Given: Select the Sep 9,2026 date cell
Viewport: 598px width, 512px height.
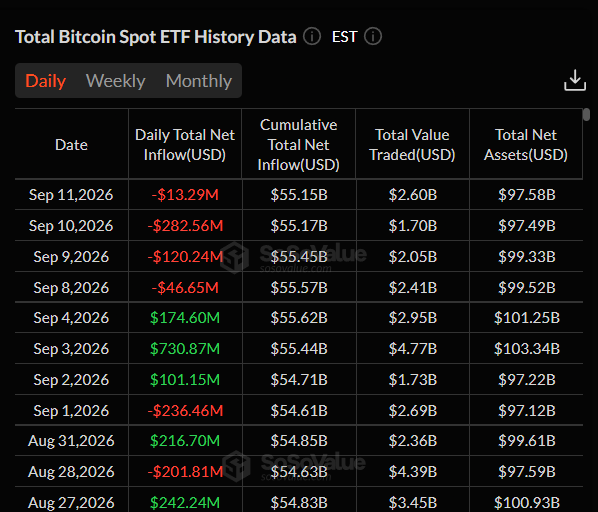Looking at the screenshot, I should 71,257.
